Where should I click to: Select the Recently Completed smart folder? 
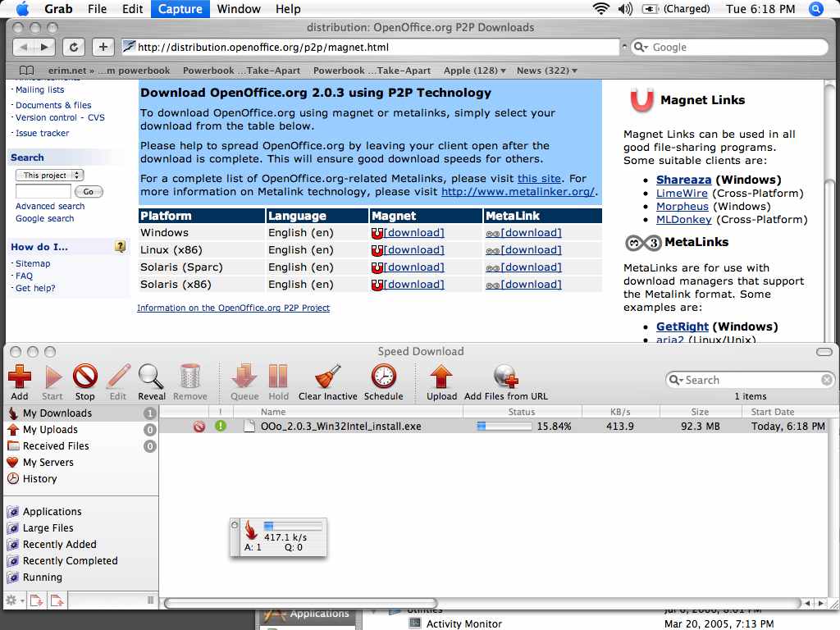[81, 561]
